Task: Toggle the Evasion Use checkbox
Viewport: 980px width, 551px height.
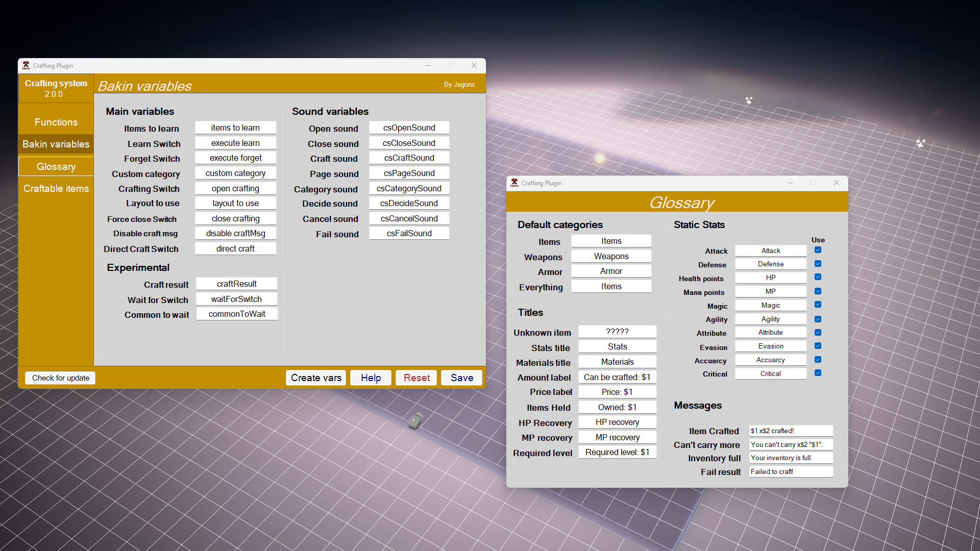Action: (818, 345)
